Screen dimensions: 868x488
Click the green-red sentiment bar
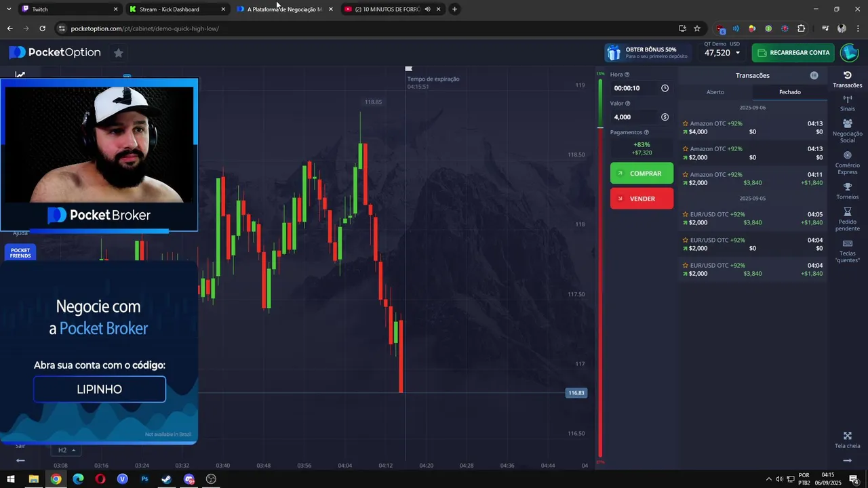click(x=600, y=268)
